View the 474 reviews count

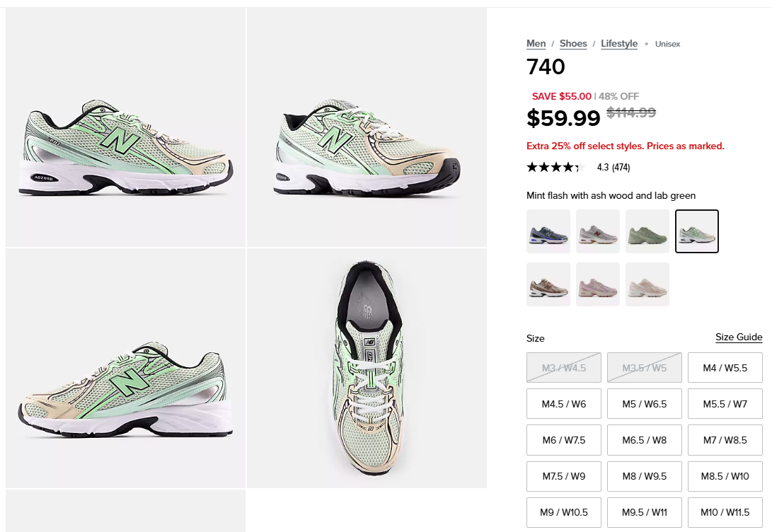(x=621, y=168)
